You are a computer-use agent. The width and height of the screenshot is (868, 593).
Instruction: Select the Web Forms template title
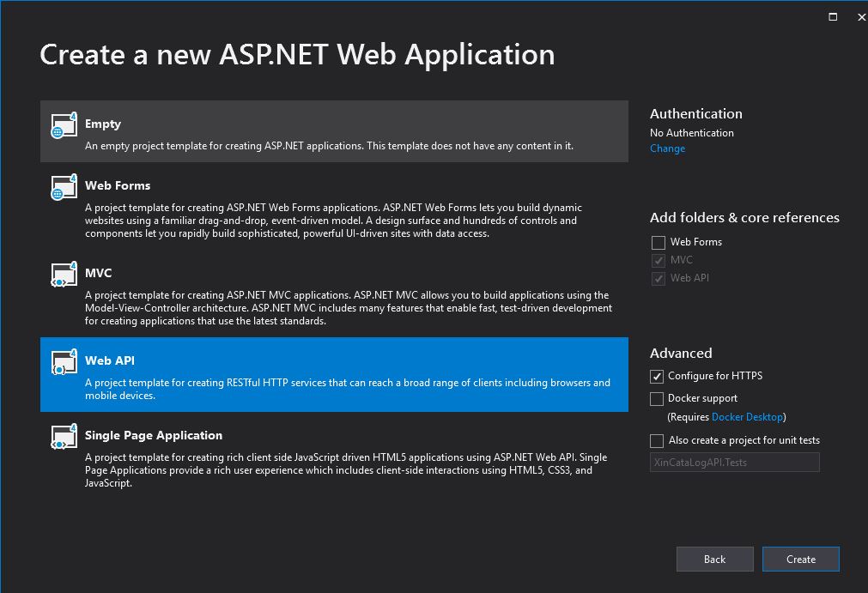coord(118,185)
